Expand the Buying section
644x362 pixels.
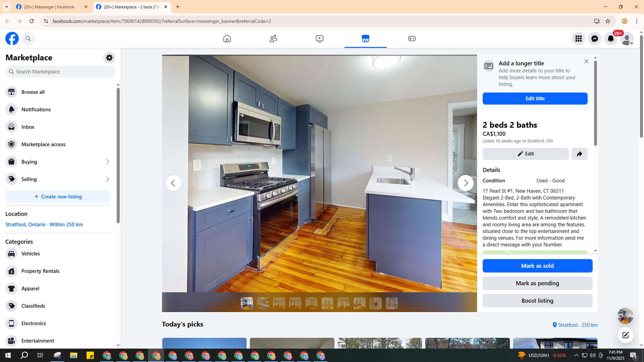58,162
